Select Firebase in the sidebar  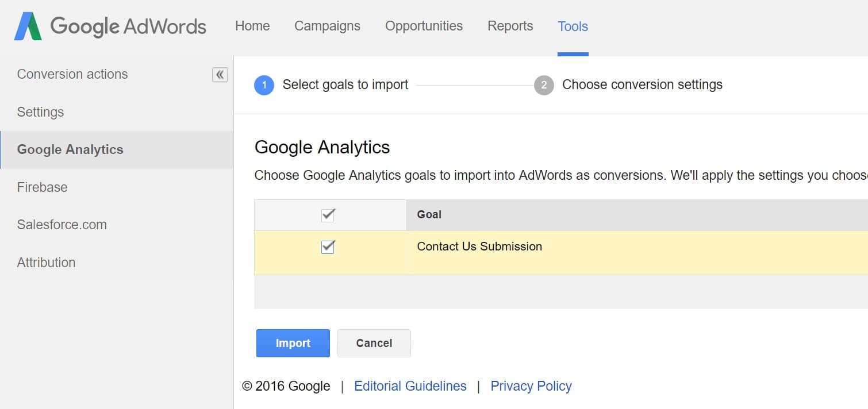42,187
